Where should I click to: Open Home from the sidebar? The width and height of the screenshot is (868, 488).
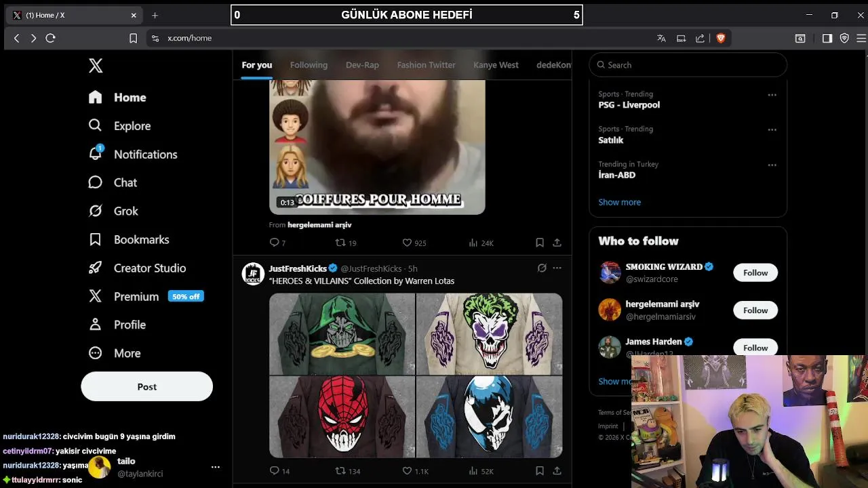(117, 98)
